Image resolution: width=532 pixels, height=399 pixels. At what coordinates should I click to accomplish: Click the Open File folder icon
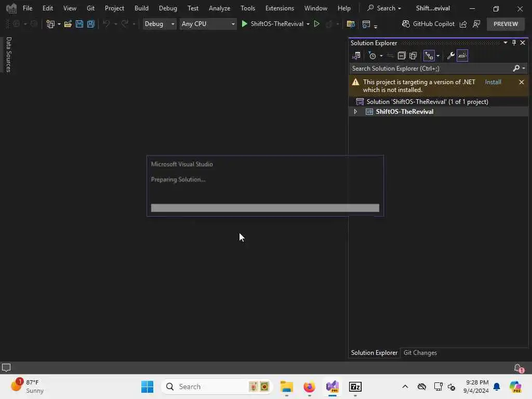68,24
